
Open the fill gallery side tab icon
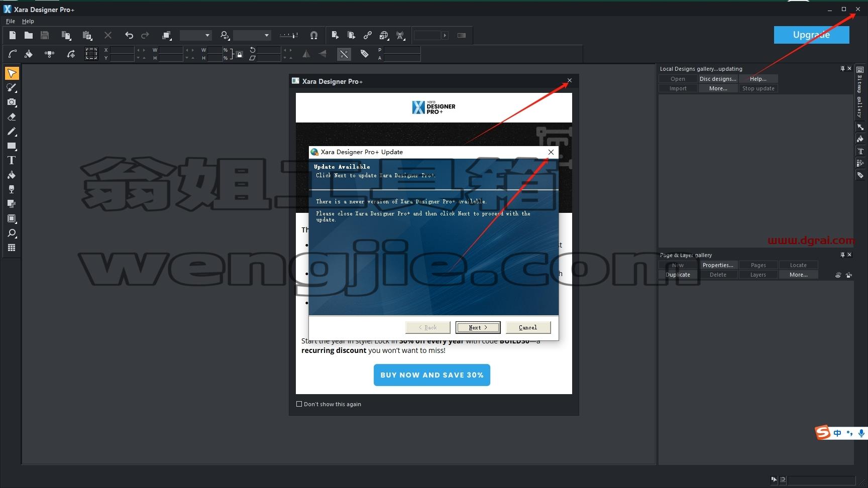(x=860, y=139)
